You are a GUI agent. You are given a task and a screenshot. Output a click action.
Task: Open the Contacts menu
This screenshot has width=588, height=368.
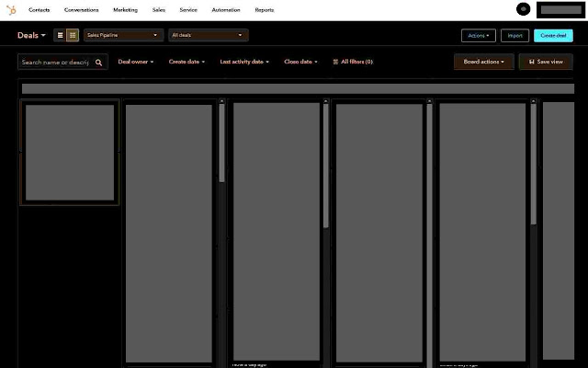tap(39, 10)
